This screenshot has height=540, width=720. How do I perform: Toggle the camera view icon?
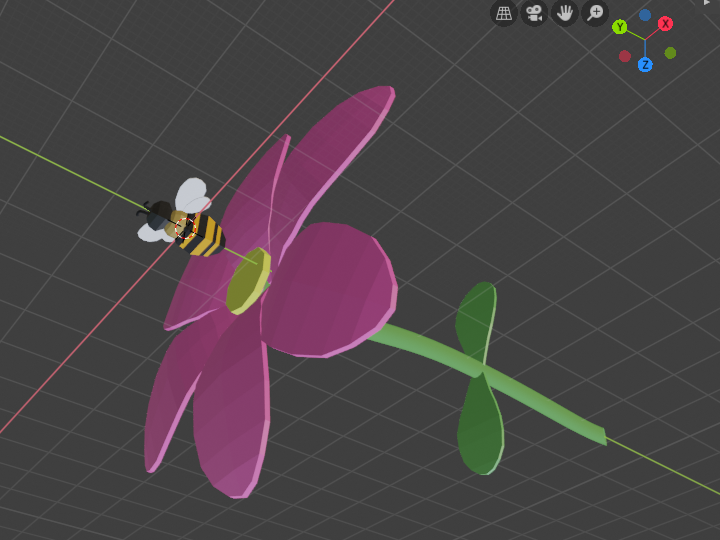[534, 13]
